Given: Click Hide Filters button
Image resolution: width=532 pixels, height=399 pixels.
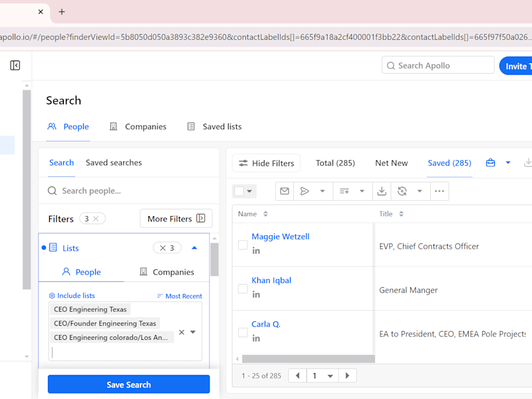Looking at the screenshot, I should pos(267,163).
